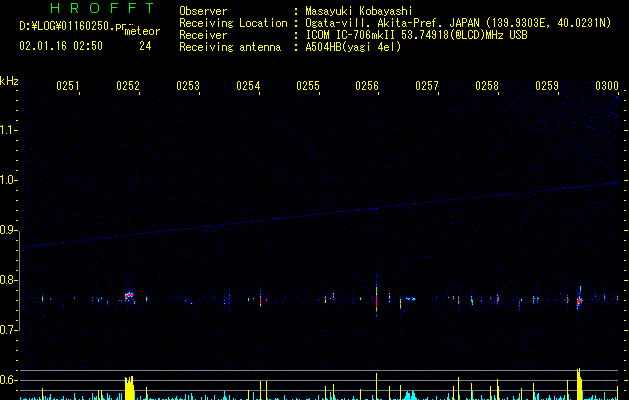Click the 0255 time marker
Screen dimensions: 629x400
point(308,86)
